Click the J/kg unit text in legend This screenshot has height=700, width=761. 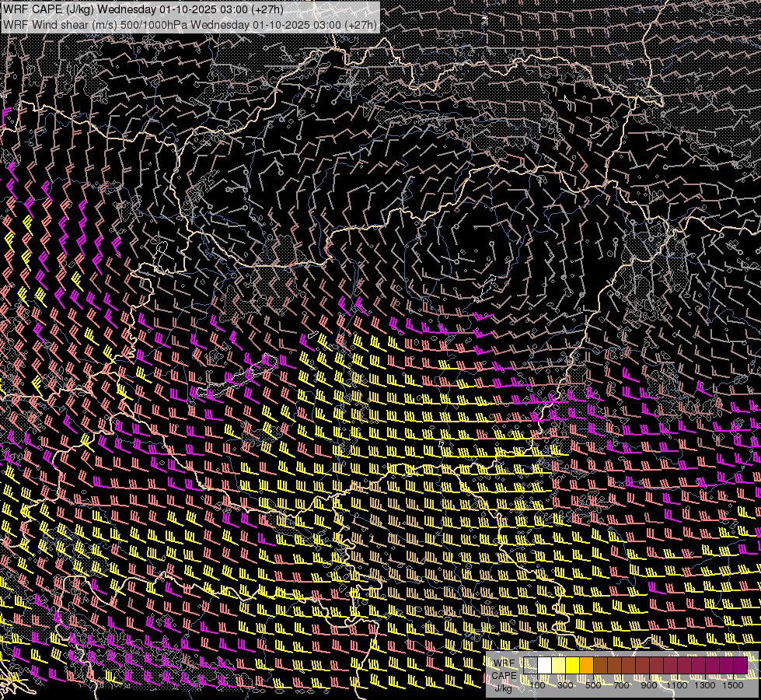tap(504, 688)
